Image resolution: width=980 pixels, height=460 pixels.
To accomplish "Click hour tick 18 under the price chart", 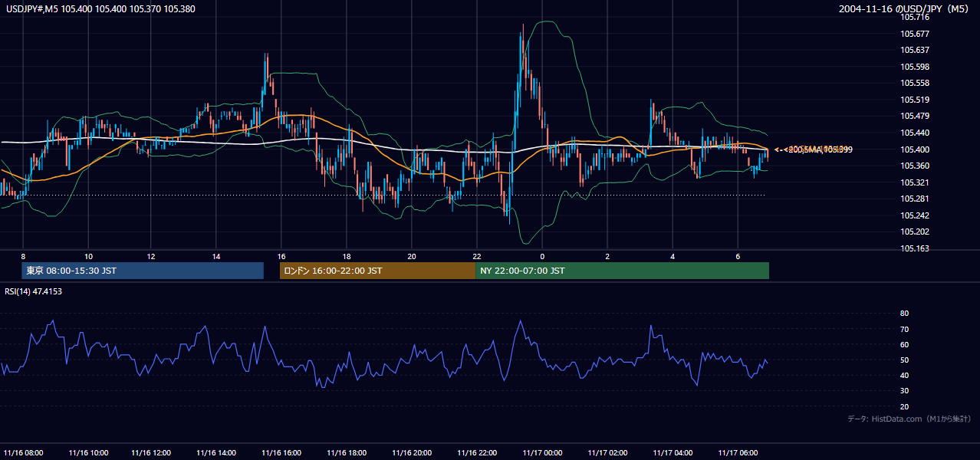I will coord(347,256).
